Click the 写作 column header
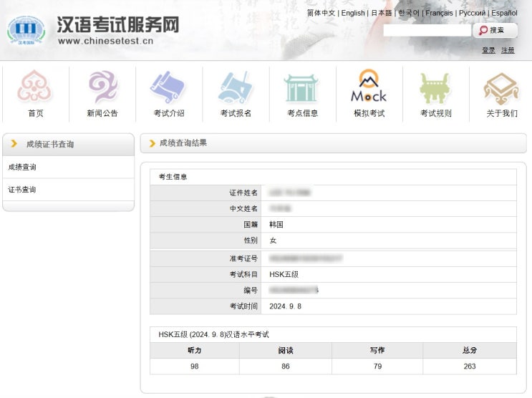 [377, 350]
